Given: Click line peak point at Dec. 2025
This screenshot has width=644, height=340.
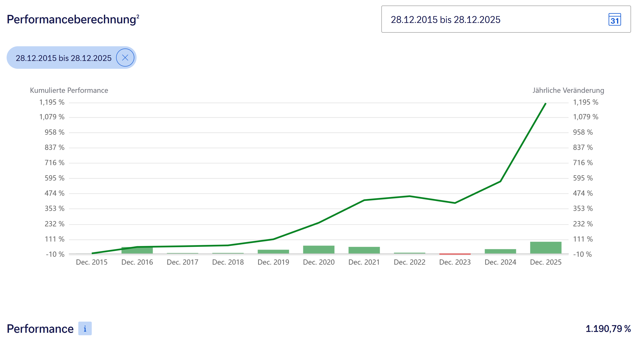Looking at the screenshot, I should coord(545,103).
